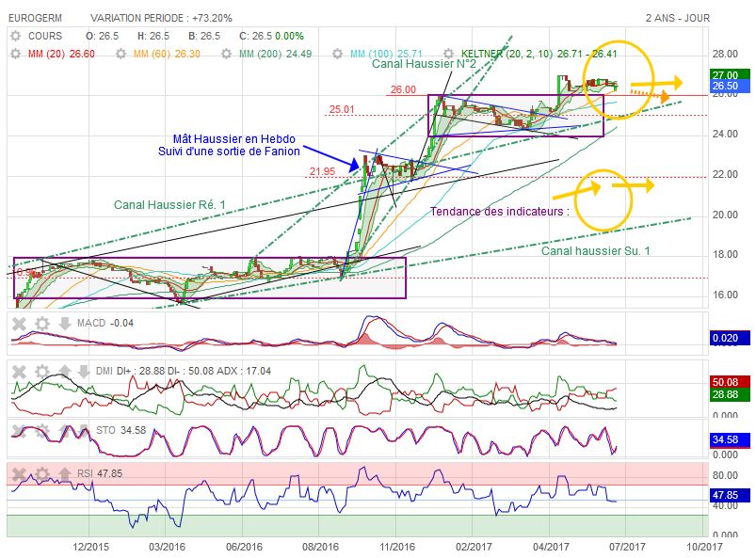756x558 pixels.
Task: Click the 25.01 level label
Action: point(342,109)
